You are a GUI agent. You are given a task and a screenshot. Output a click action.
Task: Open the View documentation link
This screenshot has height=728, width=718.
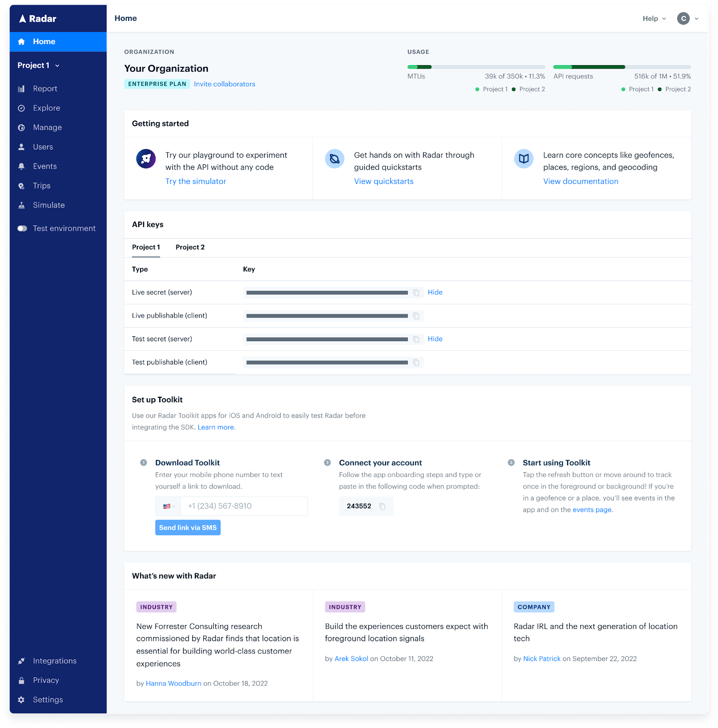tap(581, 182)
